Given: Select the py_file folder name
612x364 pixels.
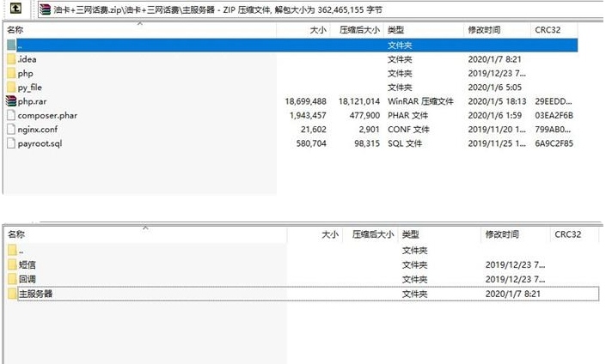Looking at the screenshot, I should tap(30, 88).
